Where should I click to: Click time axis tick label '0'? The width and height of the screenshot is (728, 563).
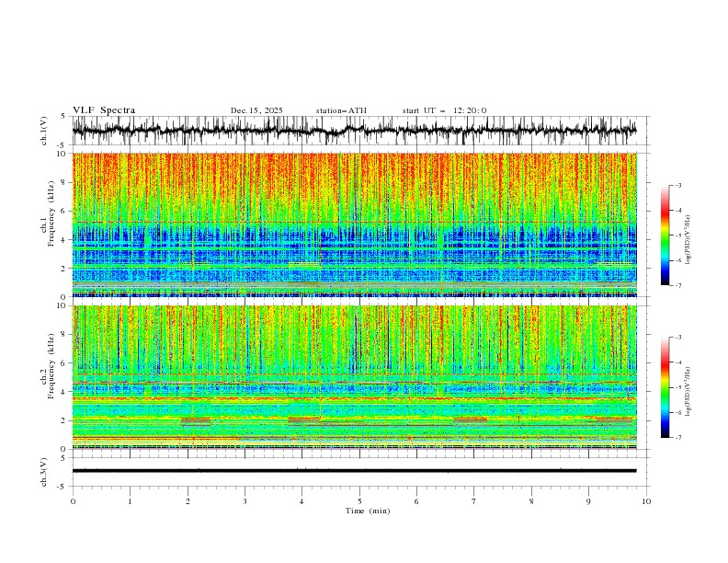(73, 501)
